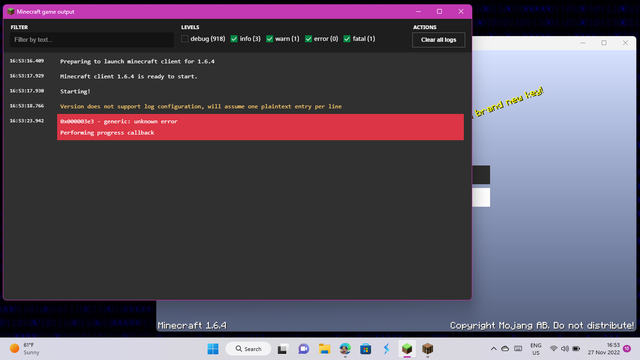Open the clock and date 27 Nov 2022
This screenshot has height=360, width=640.
(x=604, y=349)
